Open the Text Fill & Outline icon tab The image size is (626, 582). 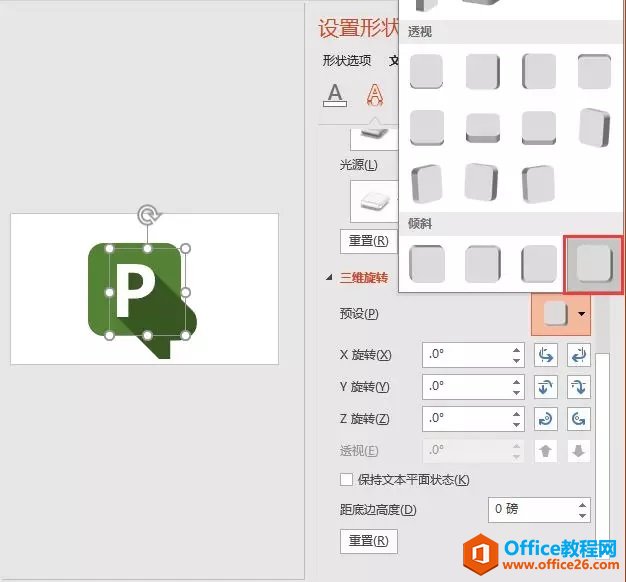(335, 94)
